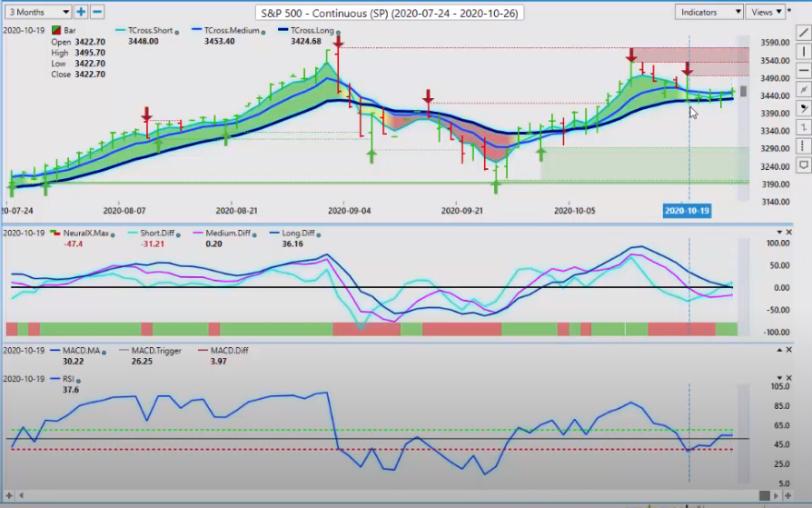Click the Short.Diff legend label
812x508 pixels.
157,234
